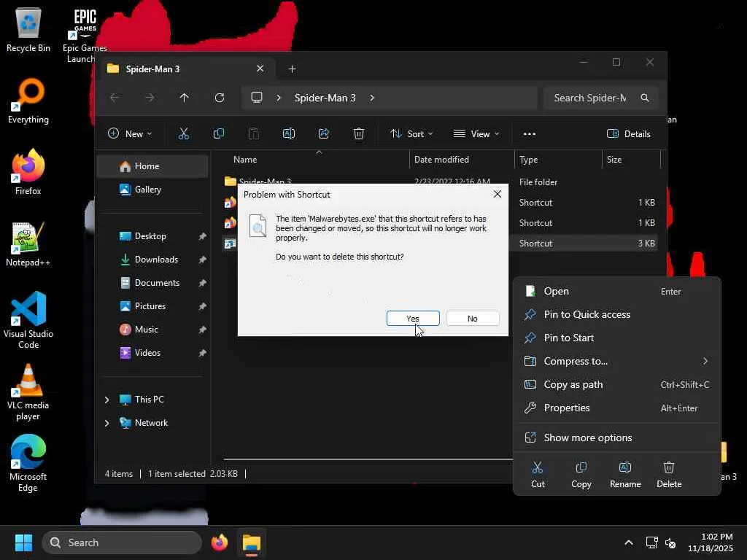Select the Microsoft Edge desktop shortcut
This screenshot has height=560, width=747.
(28, 463)
